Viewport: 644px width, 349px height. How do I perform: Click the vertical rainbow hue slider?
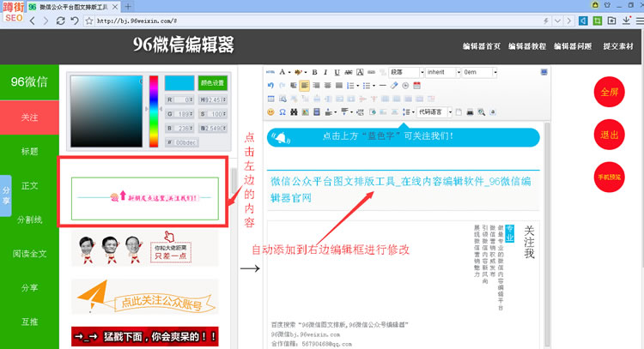tap(154, 111)
